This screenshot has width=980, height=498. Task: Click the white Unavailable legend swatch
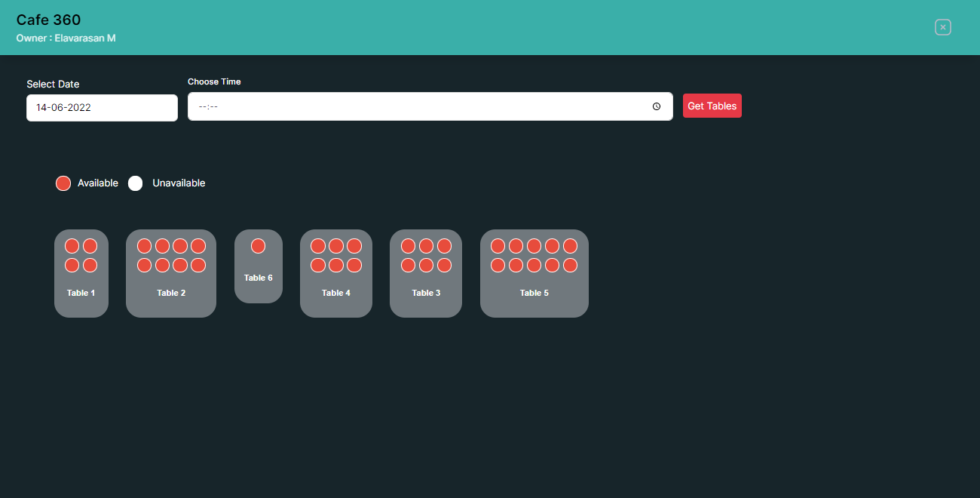(135, 183)
